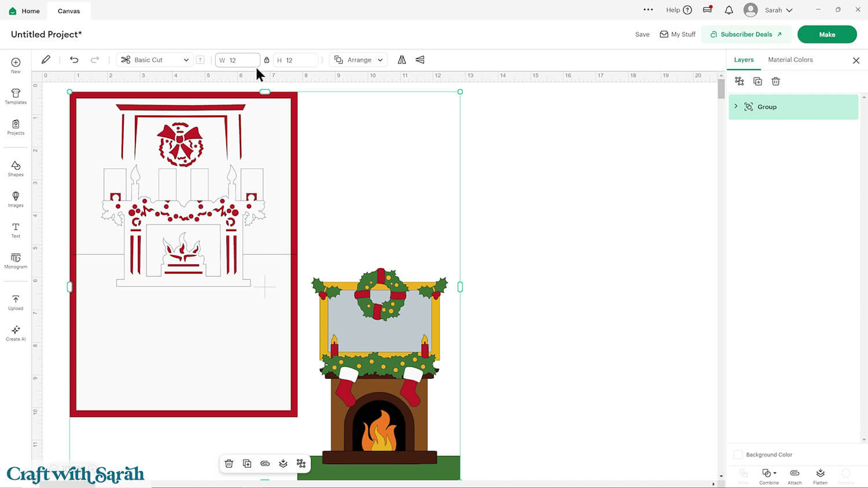Open the Images panel
Viewport: 868px width, 488px height.
(x=15, y=198)
